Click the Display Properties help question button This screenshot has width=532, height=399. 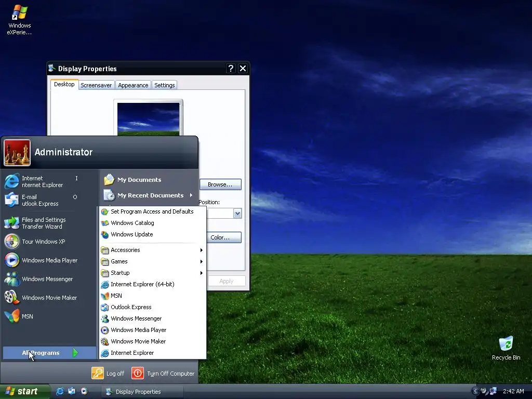(x=231, y=69)
